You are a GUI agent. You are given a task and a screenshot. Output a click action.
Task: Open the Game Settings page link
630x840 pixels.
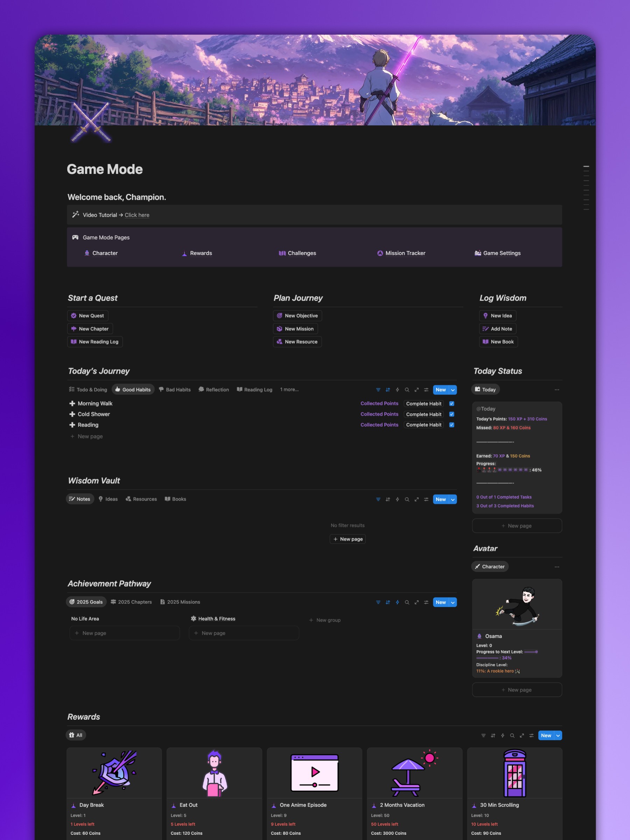click(498, 253)
